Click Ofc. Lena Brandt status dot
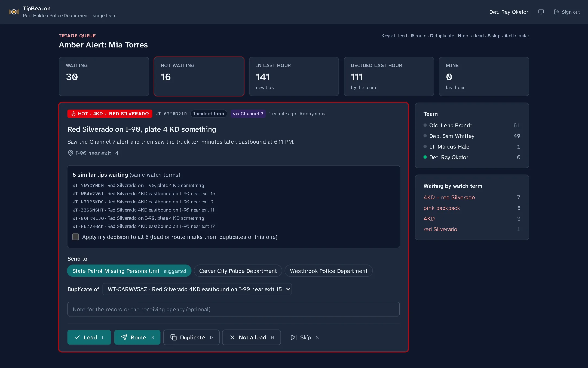Image resolution: width=588 pixels, height=368 pixels. (425, 125)
